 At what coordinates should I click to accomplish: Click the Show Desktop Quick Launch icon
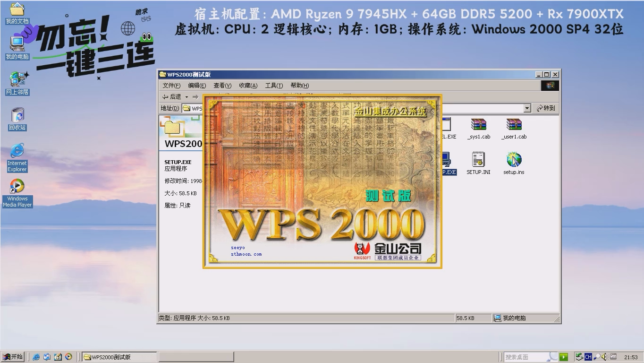58,357
